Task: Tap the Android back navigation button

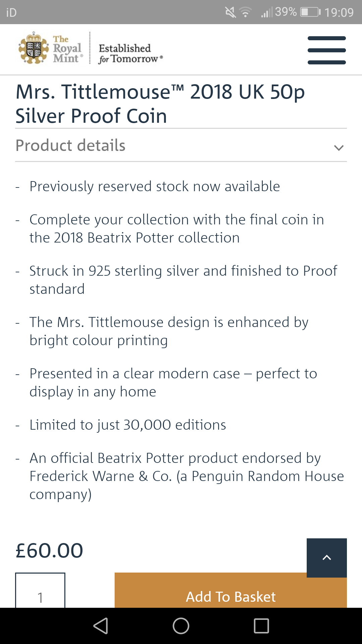Action: [101, 626]
